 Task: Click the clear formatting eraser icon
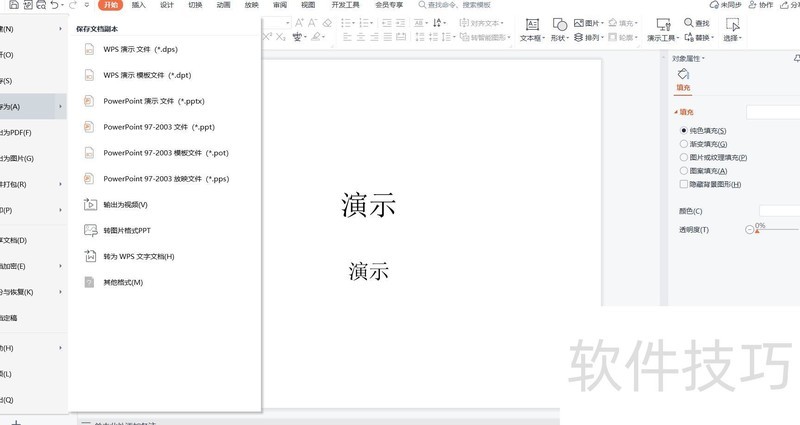tap(327, 23)
